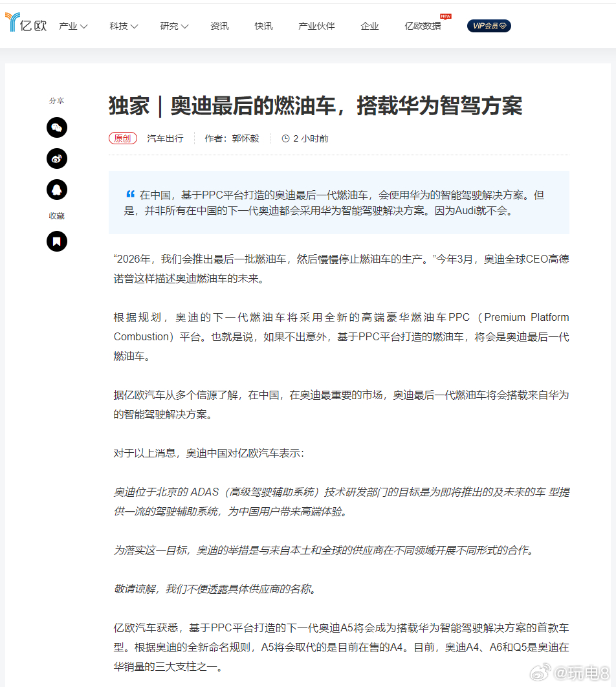Viewport: 616px width, 687px height.
Task: Expand the 产业 dropdown menu
Action: click(73, 27)
